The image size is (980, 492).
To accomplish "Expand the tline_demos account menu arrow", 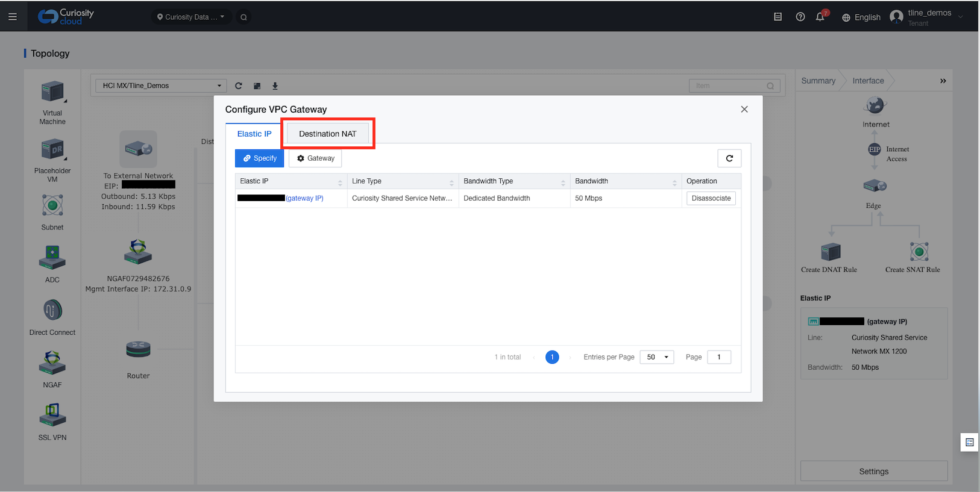I will coord(960,17).
